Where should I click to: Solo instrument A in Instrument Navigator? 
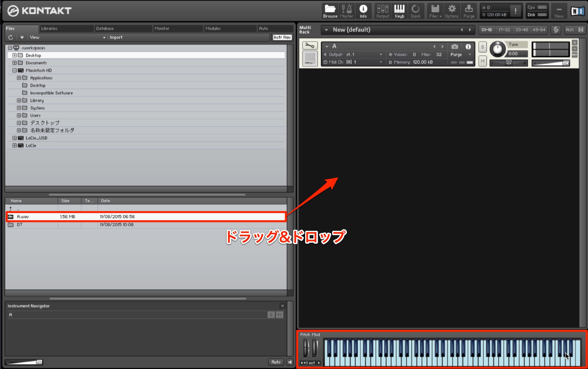tap(271, 315)
